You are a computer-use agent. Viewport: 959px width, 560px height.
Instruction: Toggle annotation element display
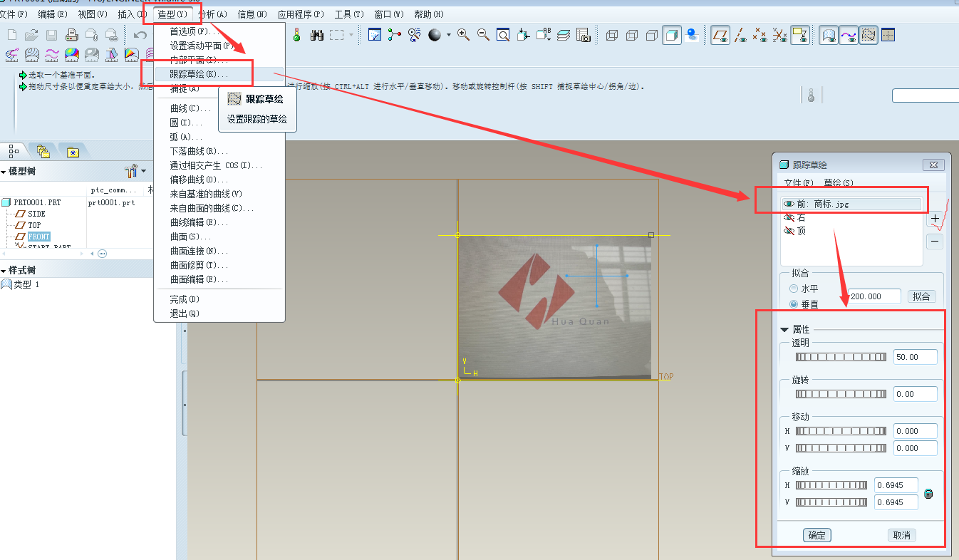[x=800, y=35]
